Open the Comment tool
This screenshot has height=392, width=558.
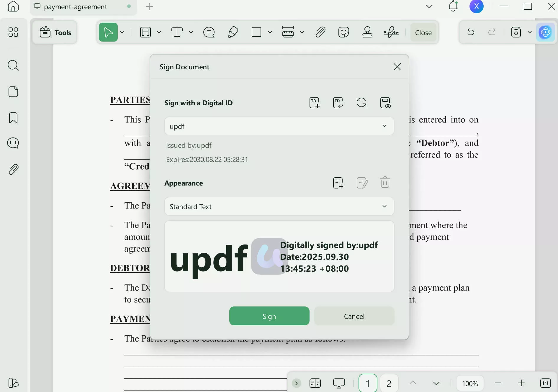click(x=209, y=32)
